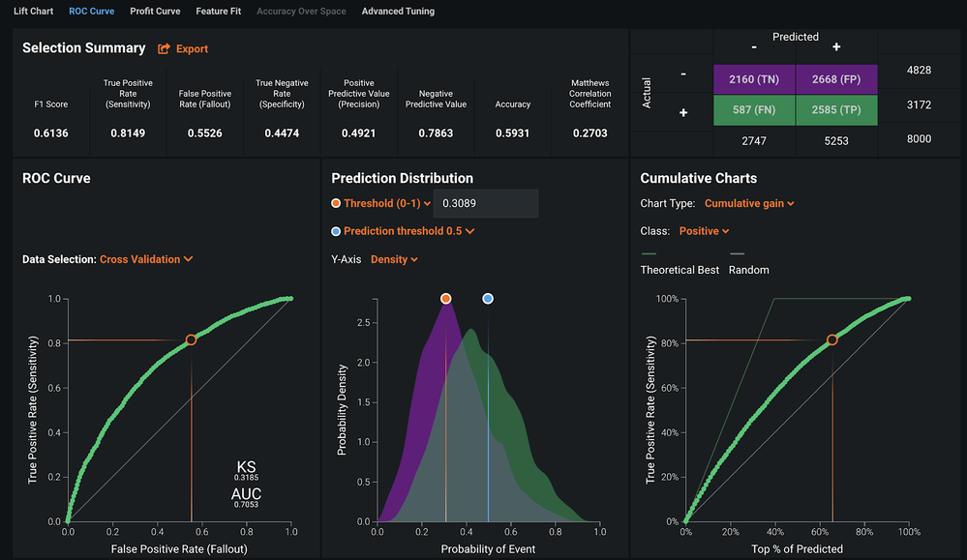The height and width of the screenshot is (560, 967).
Task: Open the Class Positive dropdown
Action: (x=704, y=231)
